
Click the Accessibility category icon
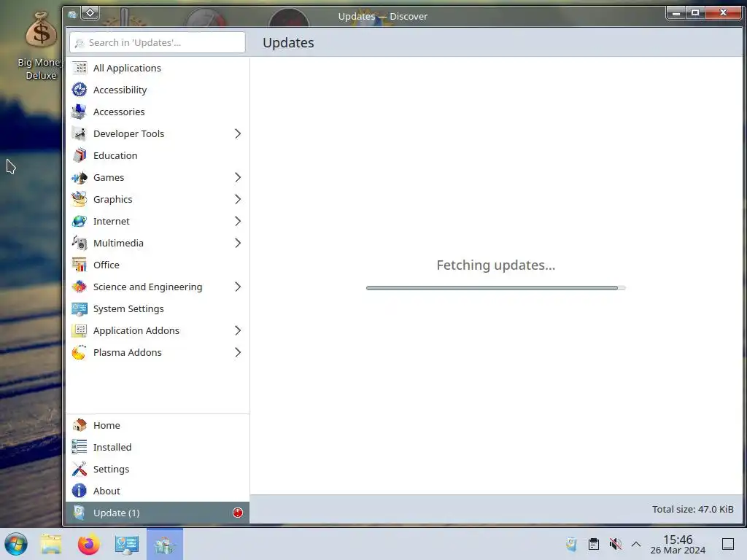(x=80, y=90)
